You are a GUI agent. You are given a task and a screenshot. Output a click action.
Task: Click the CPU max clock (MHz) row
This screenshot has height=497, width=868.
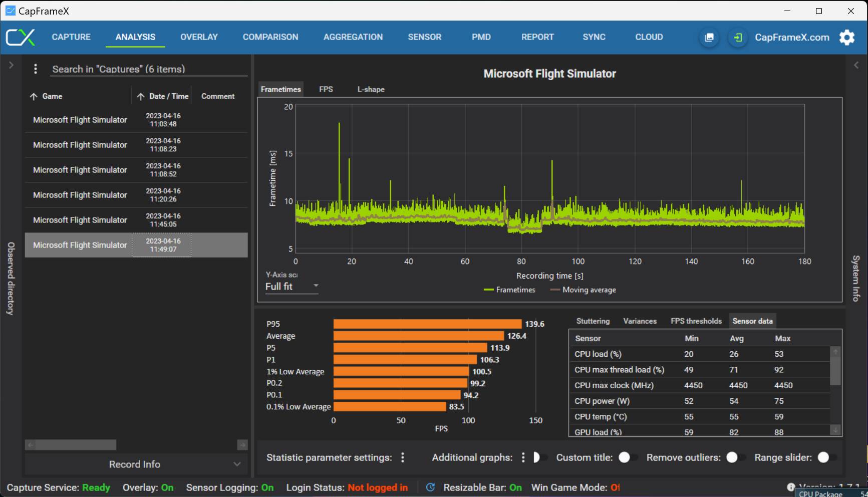(700, 385)
